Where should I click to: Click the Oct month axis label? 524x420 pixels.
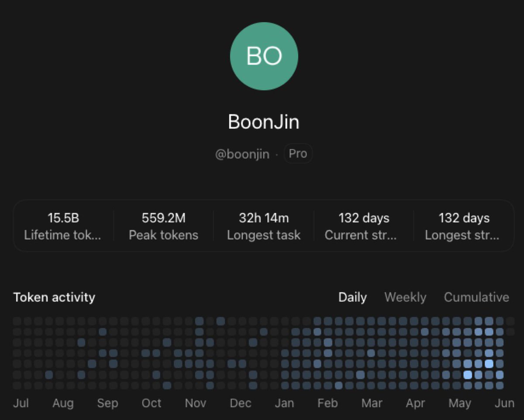152,403
